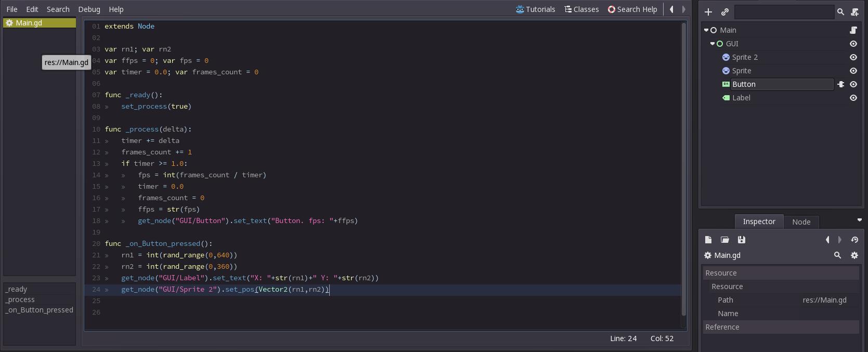
Task: Click the scene tree filter input field
Action: click(784, 11)
